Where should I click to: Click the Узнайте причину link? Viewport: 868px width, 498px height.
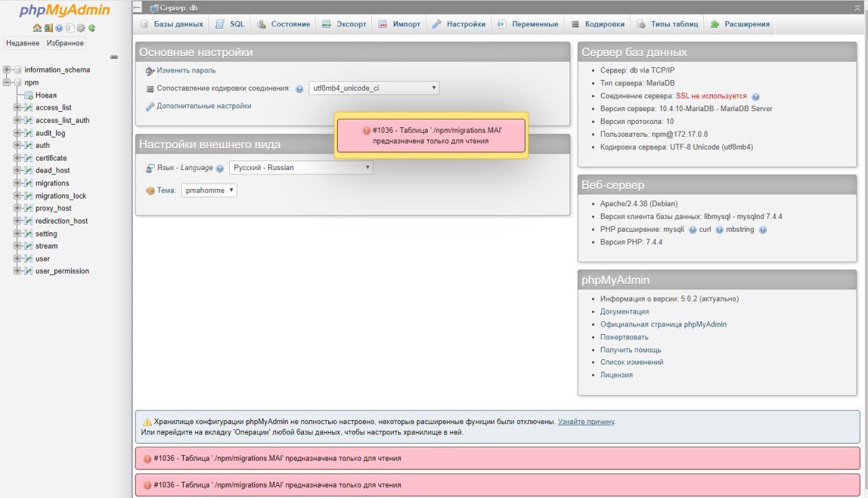tap(586, 421)
